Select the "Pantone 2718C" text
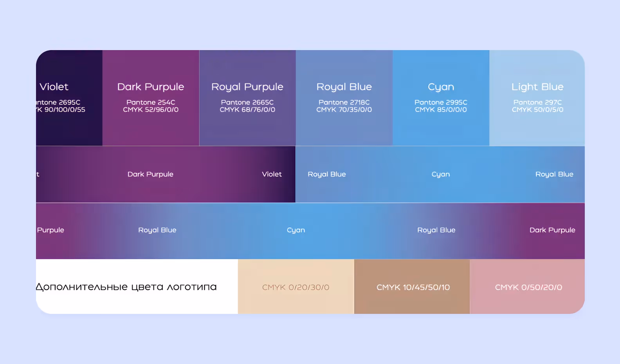620x364 pixels. pyautogui.click(x=344, y=102)
